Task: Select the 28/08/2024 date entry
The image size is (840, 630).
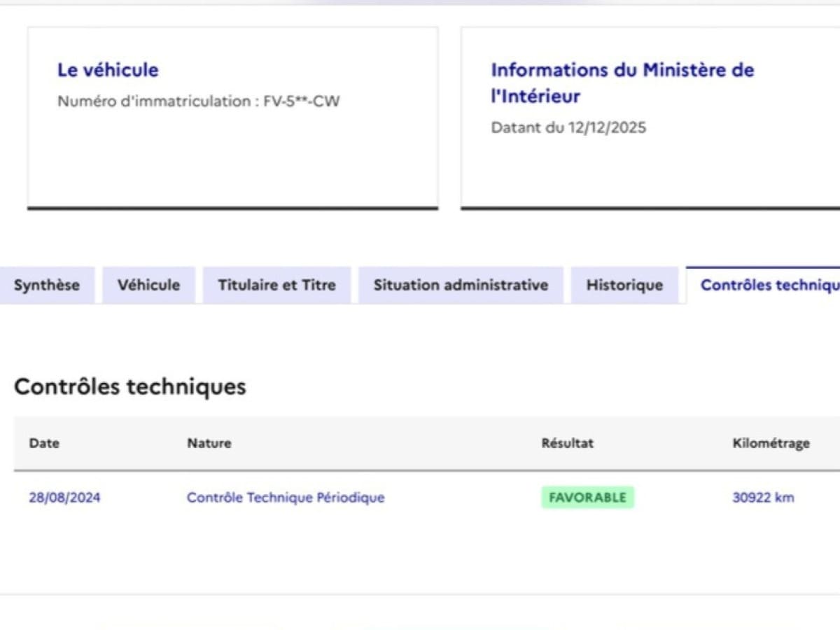Action: [64, 498]
